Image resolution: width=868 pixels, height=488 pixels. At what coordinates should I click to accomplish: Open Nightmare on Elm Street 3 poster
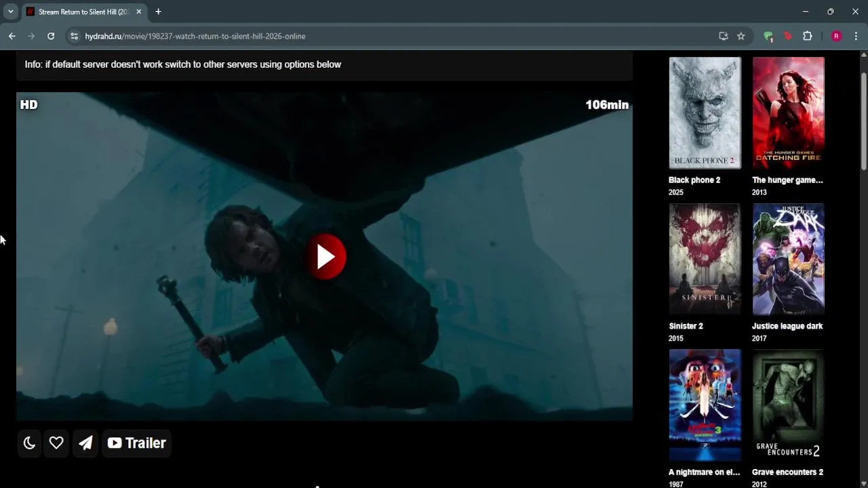[x=705, y=405]
